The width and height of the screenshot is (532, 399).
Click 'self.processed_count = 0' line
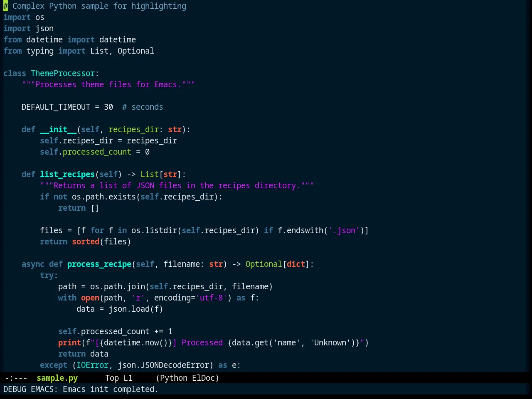pos(95,152)
